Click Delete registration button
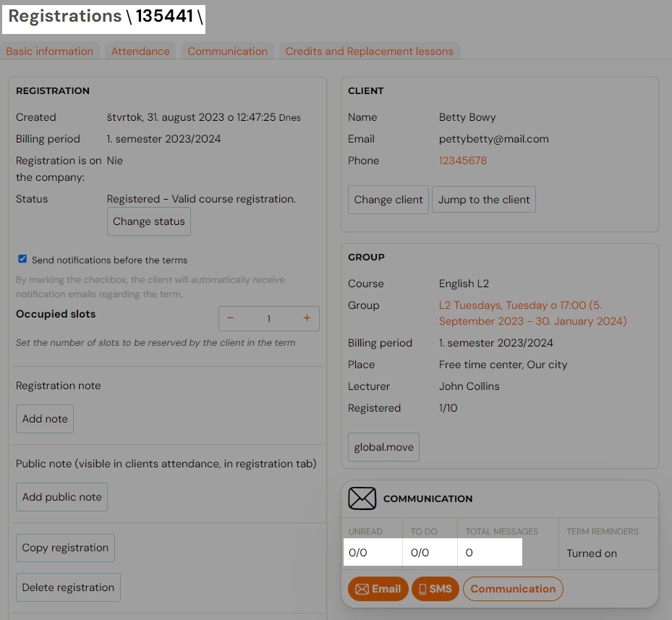The height and width of the screenshot is (620, 672). [x=68, y=587]
